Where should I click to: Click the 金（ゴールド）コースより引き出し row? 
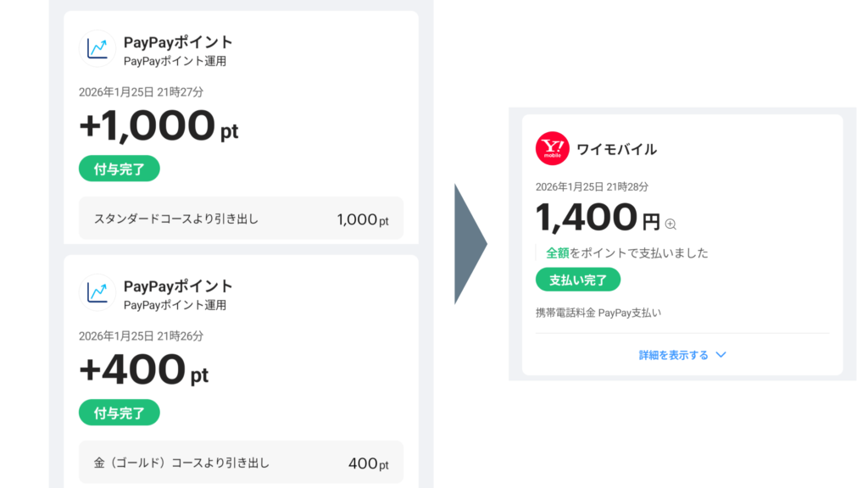click(241, 463)
